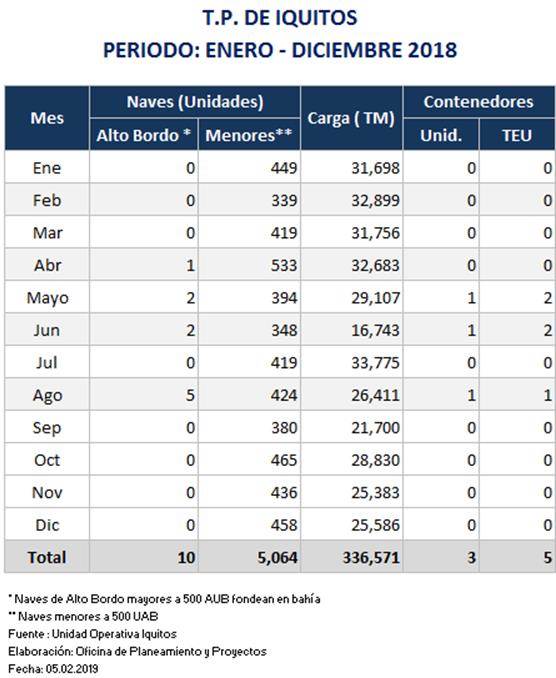Click the Alto Bordo * column header
The image size is (556, 678).
coord(144,135)
